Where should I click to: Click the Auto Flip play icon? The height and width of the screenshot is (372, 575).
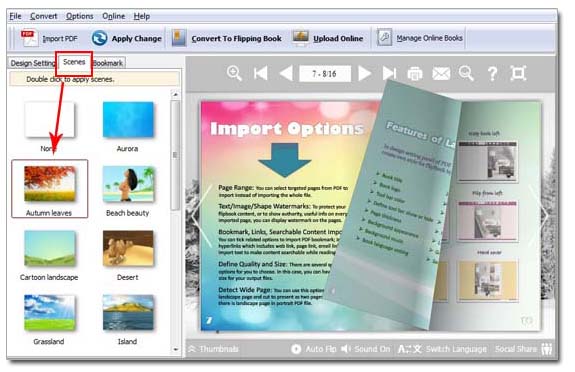pos(296,349)
